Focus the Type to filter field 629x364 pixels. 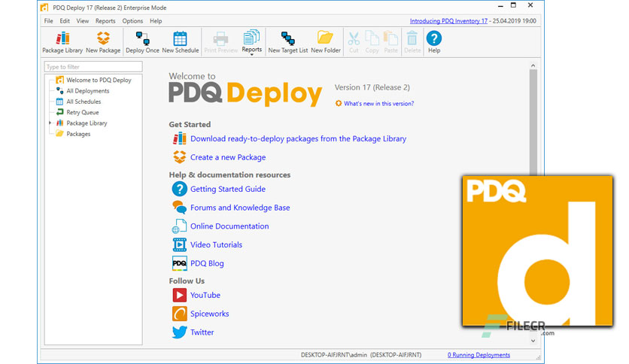pyautogui.click(x=93, y=66)
